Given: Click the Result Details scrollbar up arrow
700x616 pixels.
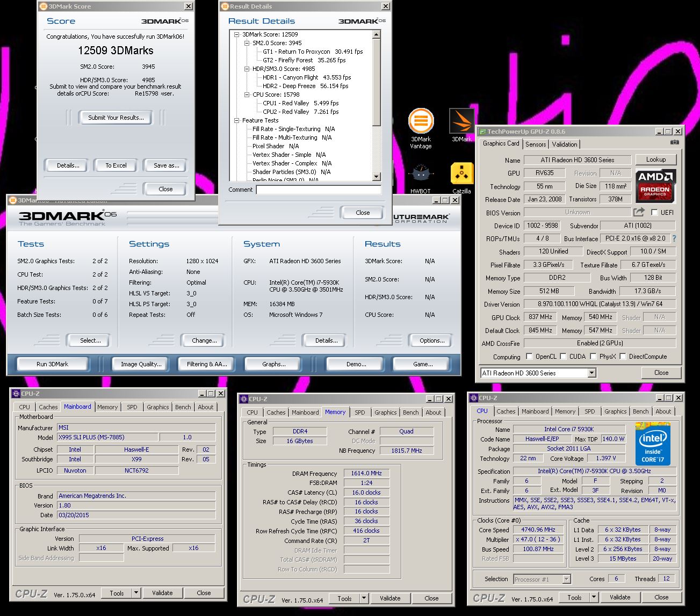Looking at the screenshot, I should click(x=376, y=34).
